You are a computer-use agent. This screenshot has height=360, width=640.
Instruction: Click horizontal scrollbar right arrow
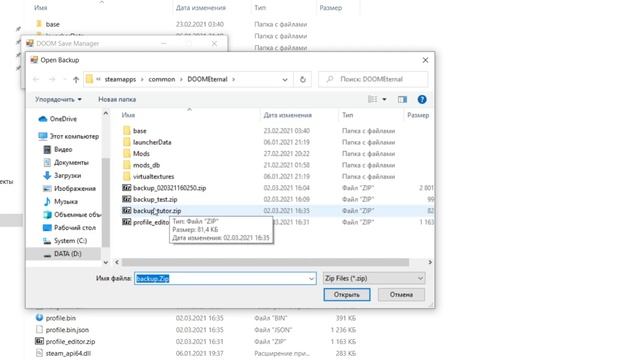(430, 262)
